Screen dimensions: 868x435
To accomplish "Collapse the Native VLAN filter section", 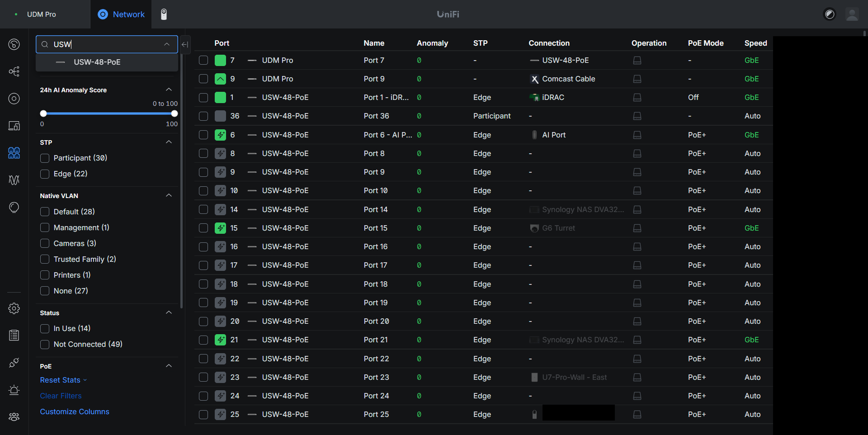I will coord(169,195).
